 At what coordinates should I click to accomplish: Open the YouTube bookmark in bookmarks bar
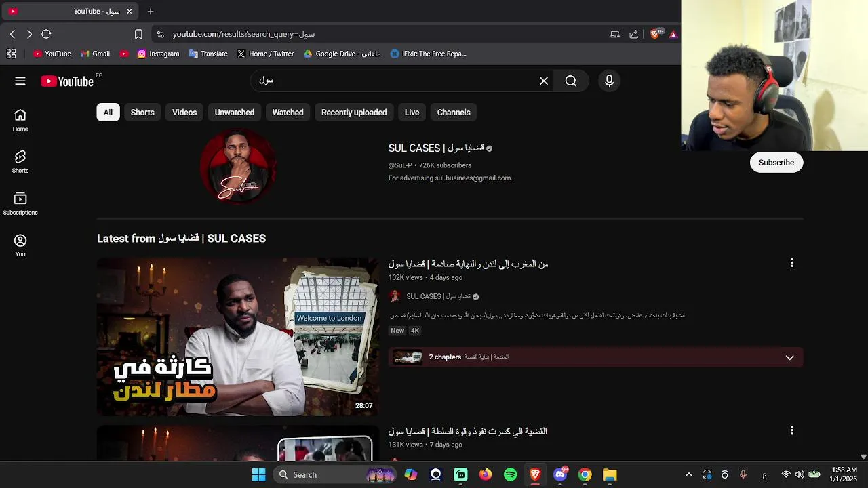click(52, 54)
